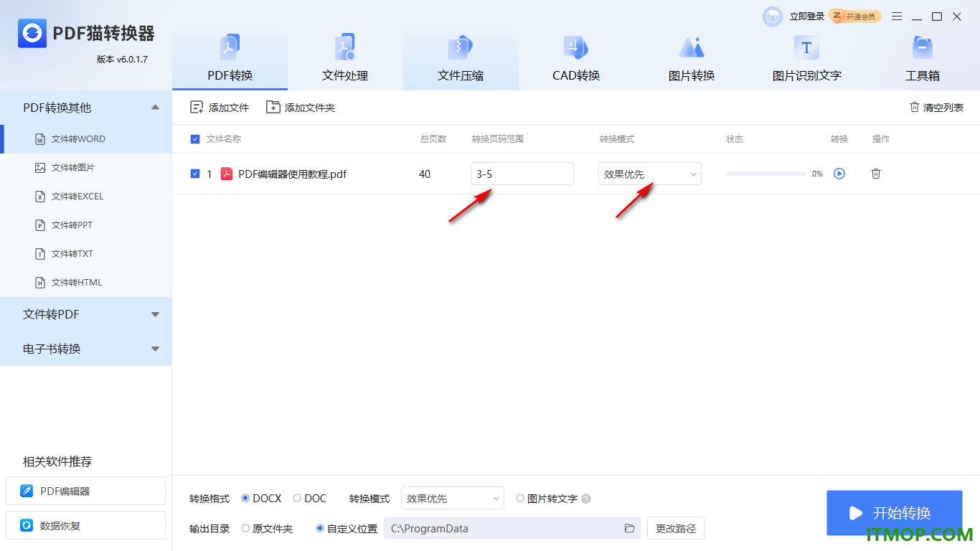Open the 工具箱 tab
Viewport: 980px width, 551px height.
tap(923, 60)
